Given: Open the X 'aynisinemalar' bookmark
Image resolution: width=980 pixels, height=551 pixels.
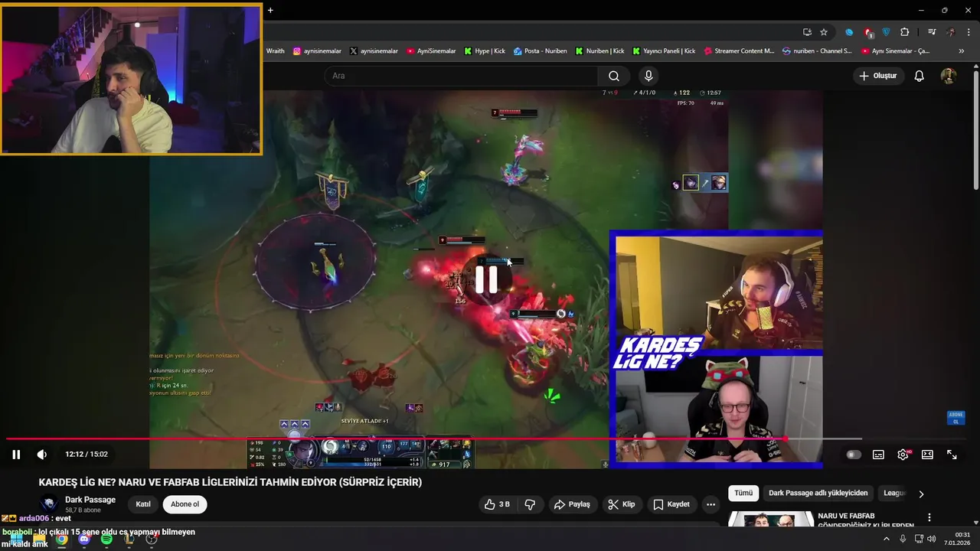Looking at the screenshot, I should click(x=374, y=51).
